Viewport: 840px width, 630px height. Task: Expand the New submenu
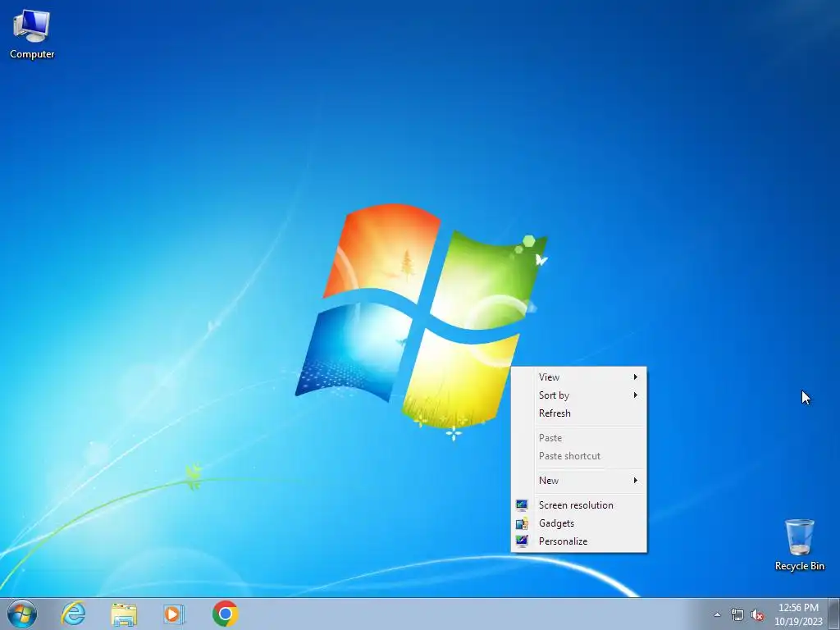click(x=578, y=481)
